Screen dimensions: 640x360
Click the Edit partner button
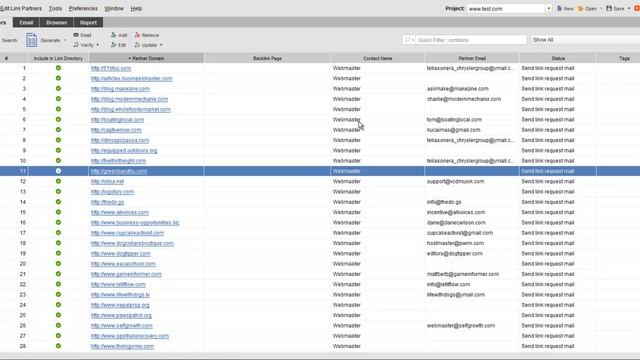[x=118, y=45]
